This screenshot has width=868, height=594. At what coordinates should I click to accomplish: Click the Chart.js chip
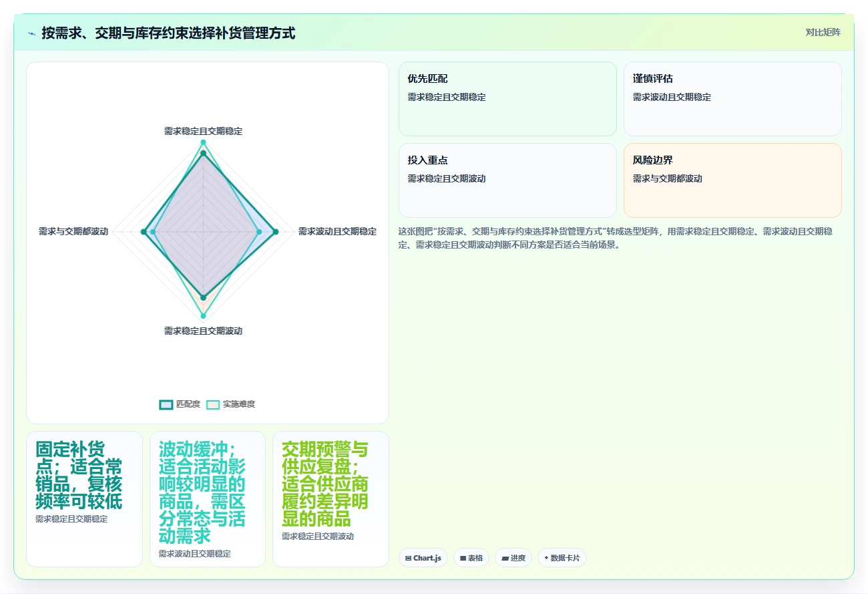pos(423,558)
